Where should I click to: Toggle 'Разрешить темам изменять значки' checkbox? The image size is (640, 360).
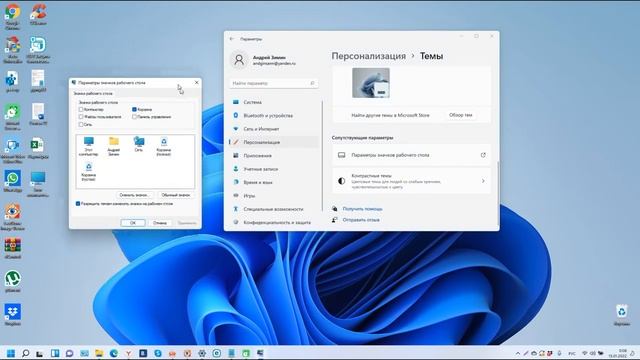pos(78,203)
